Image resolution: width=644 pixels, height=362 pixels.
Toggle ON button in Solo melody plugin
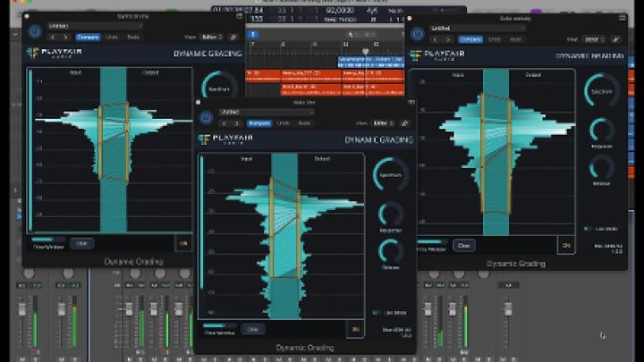(x=566, y=246)
